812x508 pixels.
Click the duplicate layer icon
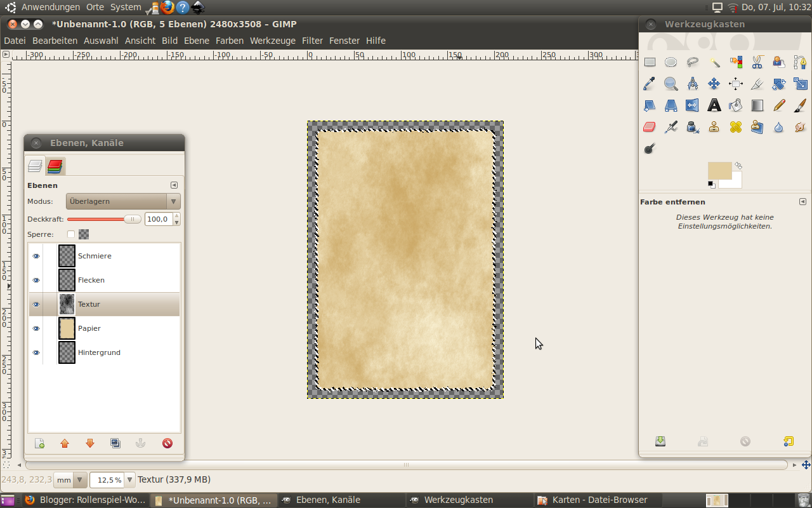pos(115,443)
